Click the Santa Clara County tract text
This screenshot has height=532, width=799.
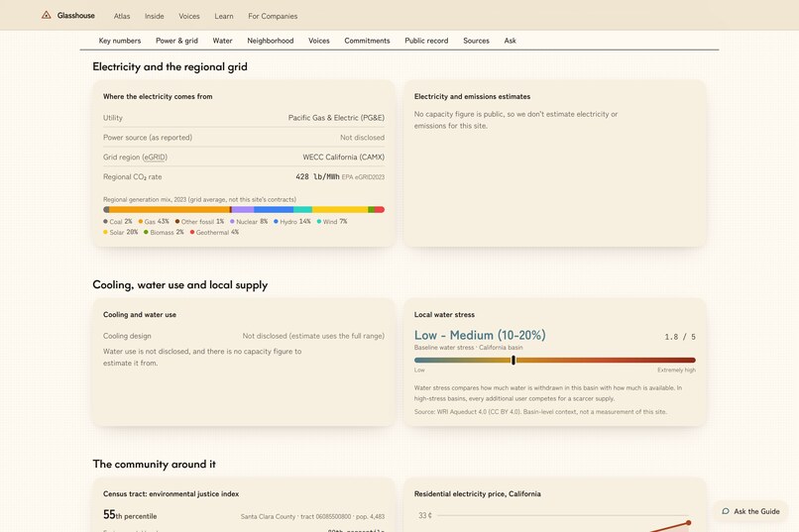[312, 517]
